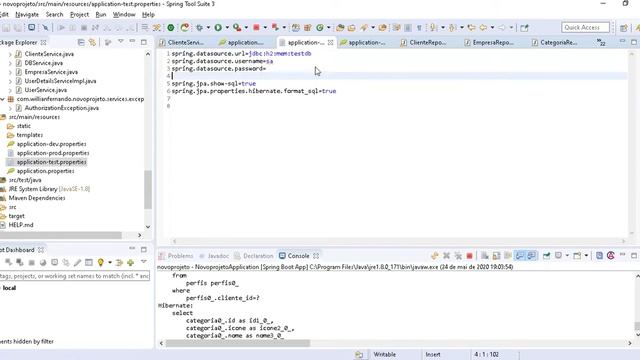The image size is (640, 360).
Task: Expand AuthorizationException.java tree node
Action: pyautogui.click(x=10, y=108)
